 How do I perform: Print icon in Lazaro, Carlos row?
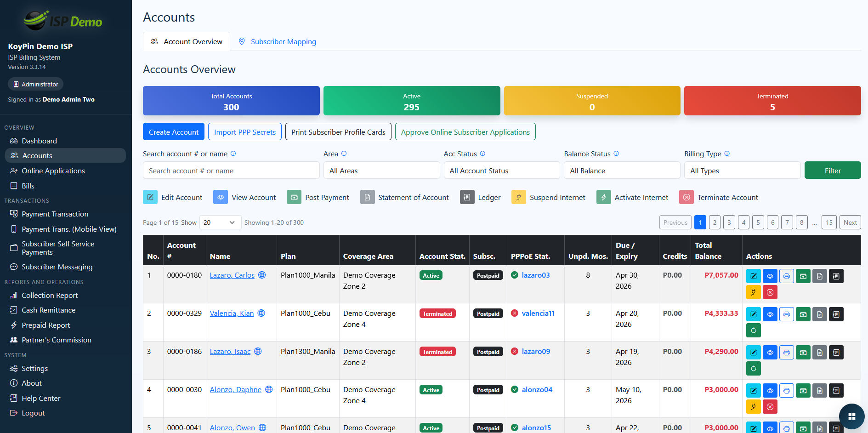coord(787,276)
